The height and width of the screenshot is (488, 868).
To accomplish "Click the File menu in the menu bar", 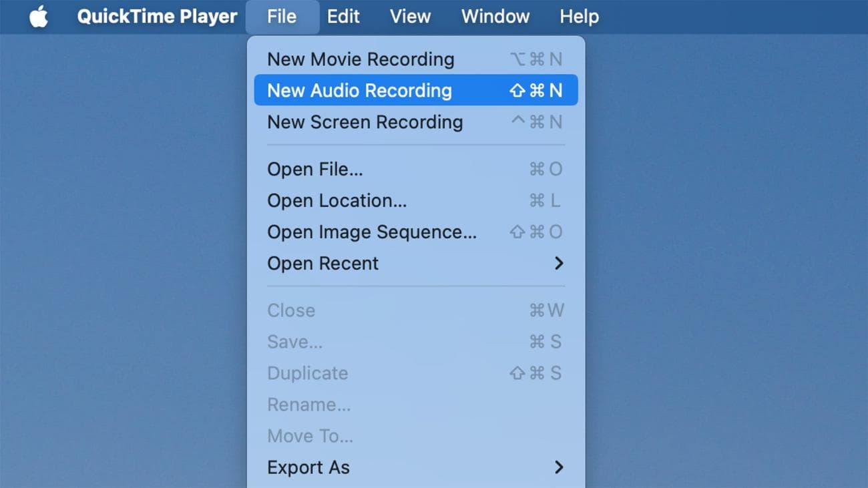I will (x=282, y=17).
